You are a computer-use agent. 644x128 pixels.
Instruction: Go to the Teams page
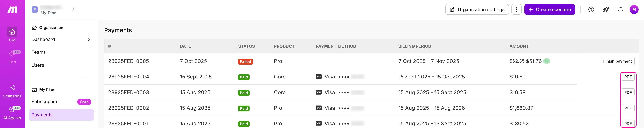click(39, 52)
